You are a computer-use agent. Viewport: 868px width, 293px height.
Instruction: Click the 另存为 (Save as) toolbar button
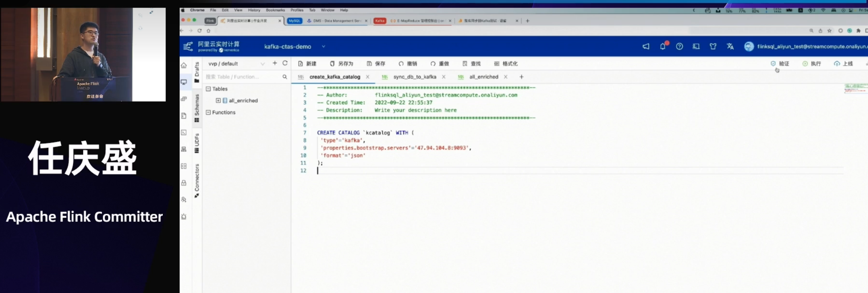(341, 64)
